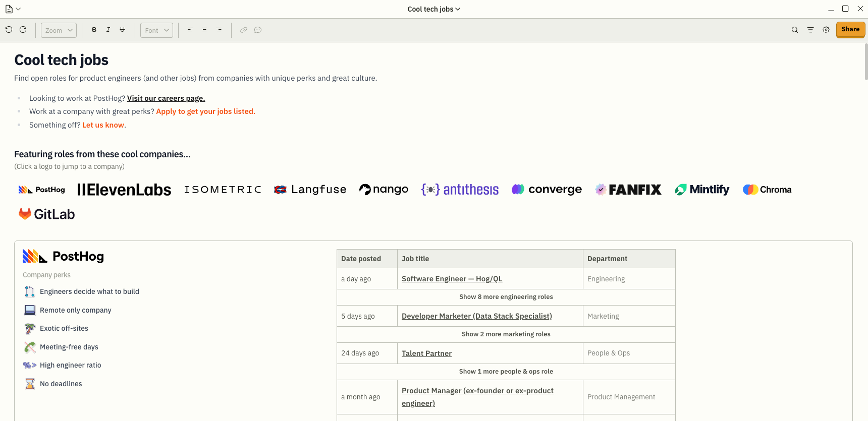
Task: Click the insert link icon
Action: click(x=244, y=30)
